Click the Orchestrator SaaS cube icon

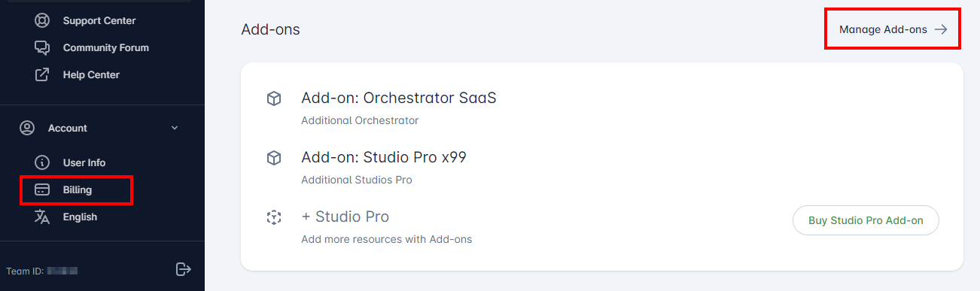pyautogui.click(x=274, y=99)
